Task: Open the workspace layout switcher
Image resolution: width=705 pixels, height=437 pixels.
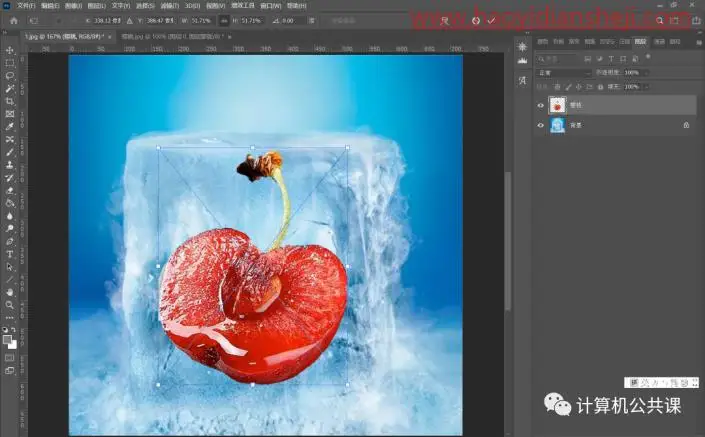Action: [x=675, y=21]
